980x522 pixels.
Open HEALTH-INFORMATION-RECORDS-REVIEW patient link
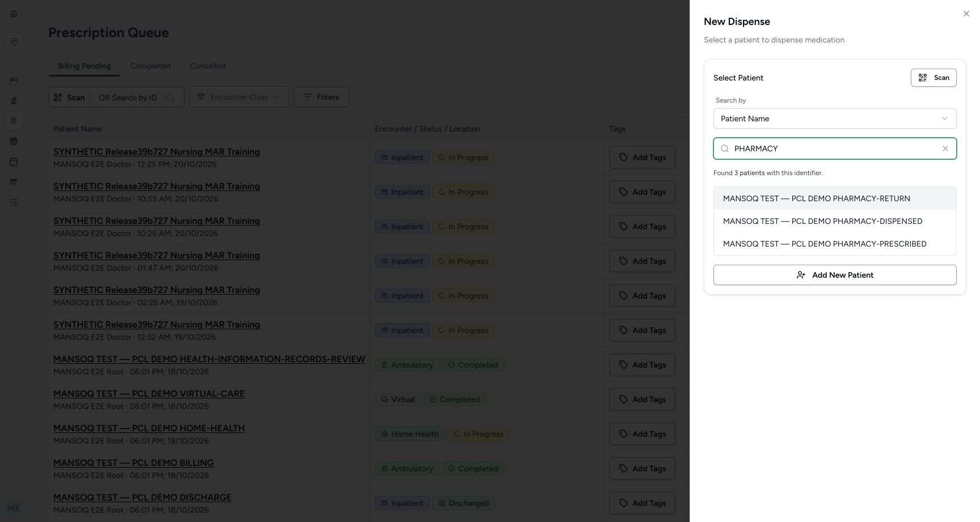point(209,359)
